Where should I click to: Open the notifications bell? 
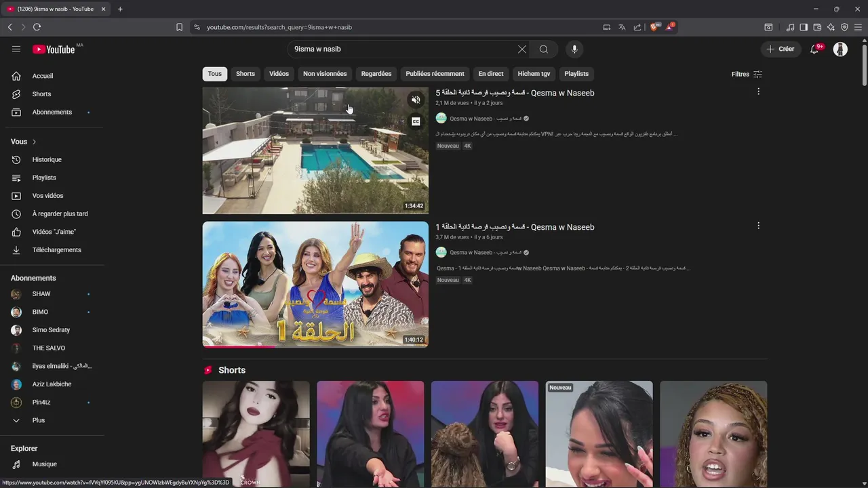coord(815,49)
